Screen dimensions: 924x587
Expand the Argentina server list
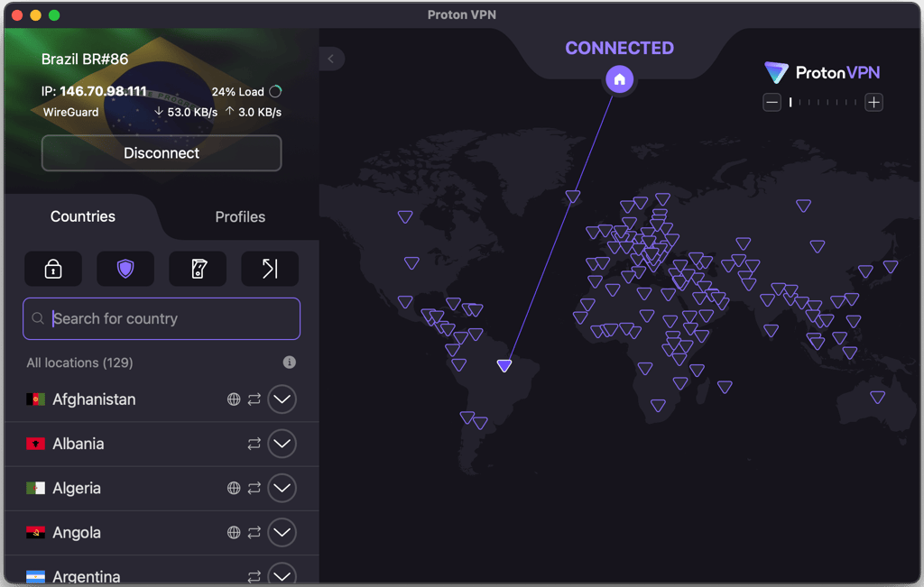[282, 575]
